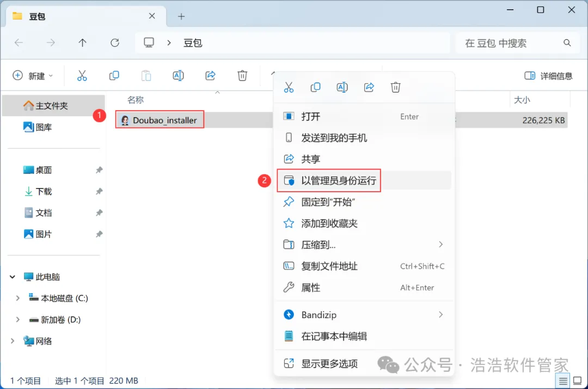
Task: Sort files by the 名称 column header
Action: pos(136,100)
